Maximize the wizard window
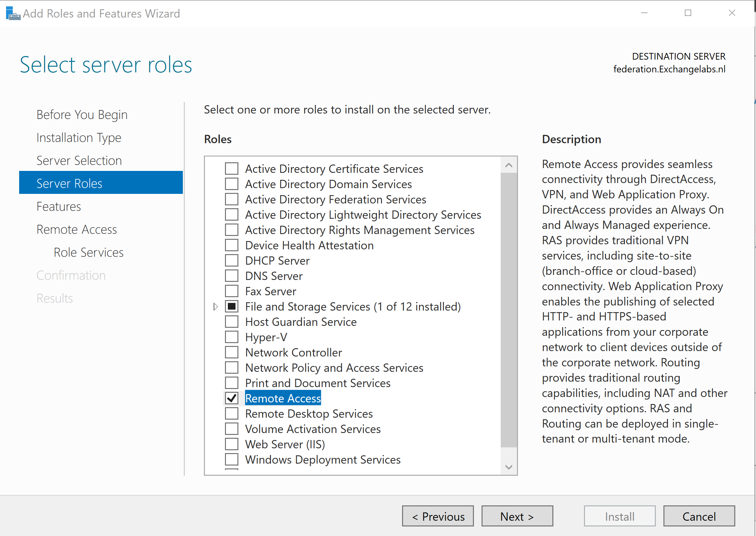 pos(688,13)
